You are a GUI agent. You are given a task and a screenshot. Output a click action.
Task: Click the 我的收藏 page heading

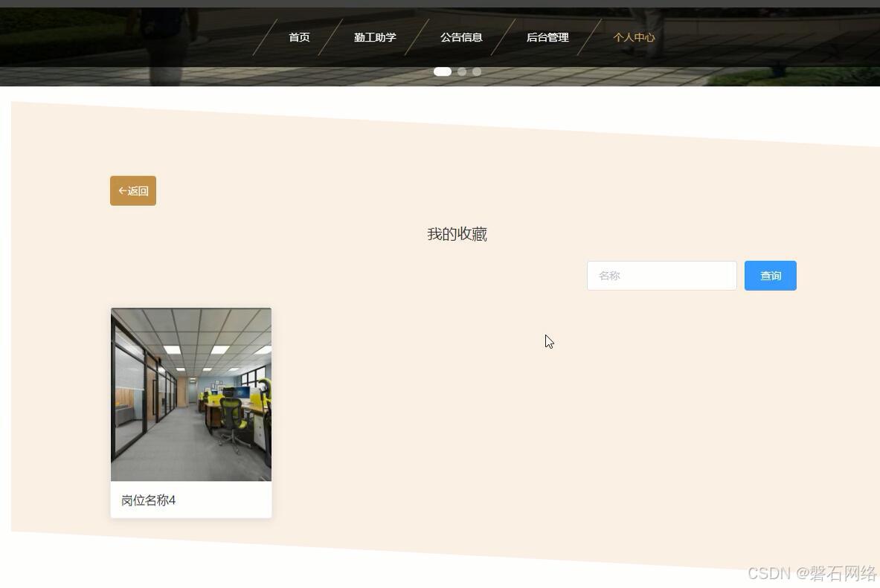tap(457, 233)
